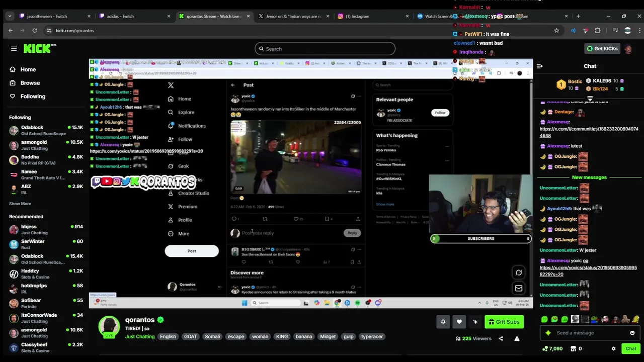Screen dimensions: 644x362
Task: Open the chat shop store icon
Action: tap(573, 348)
